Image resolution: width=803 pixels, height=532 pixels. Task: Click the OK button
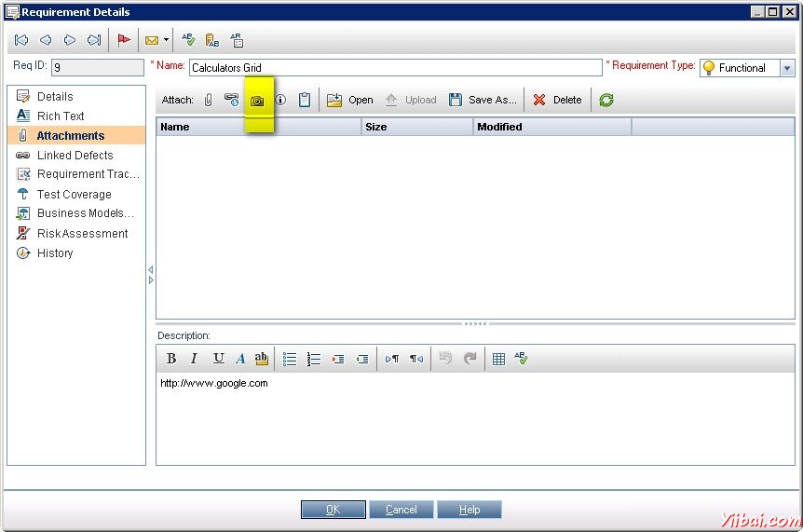click(x=333, y=510)
